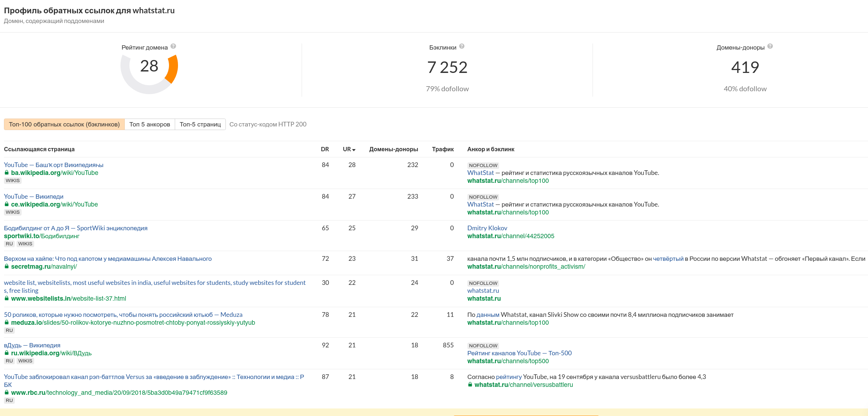This screenshot has height=416, width=868.
Task: Click Трафик column header
Action: [443, 149]
